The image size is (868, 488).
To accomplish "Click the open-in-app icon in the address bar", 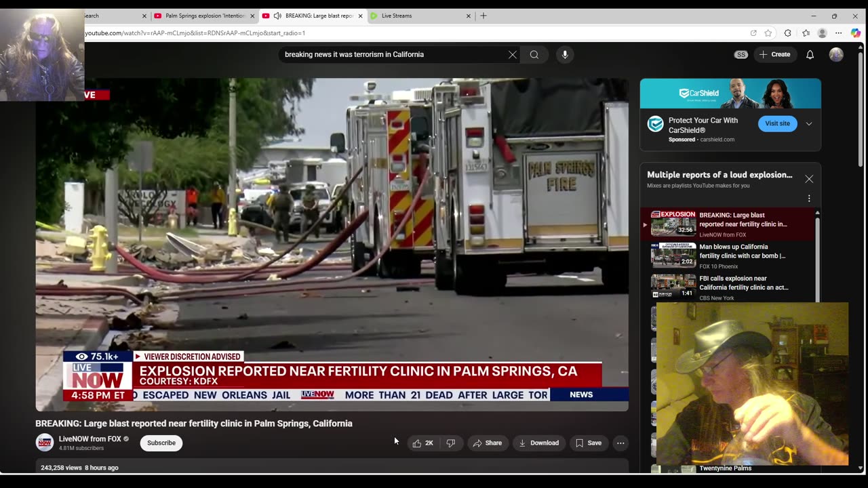I will click(753, 33).
